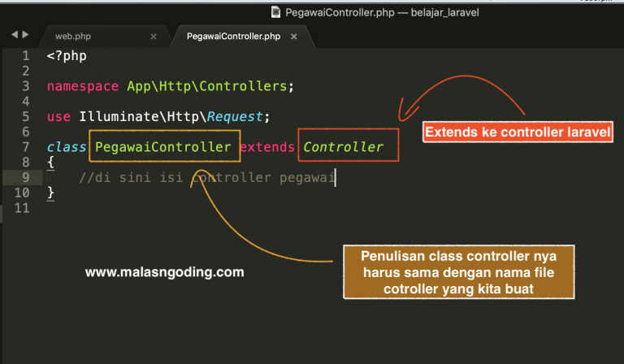The height and width of the screenshot is (364, 624).
Task: Click line number 1 in gutter
Action: pyautogui.click(x=26, y=56)
